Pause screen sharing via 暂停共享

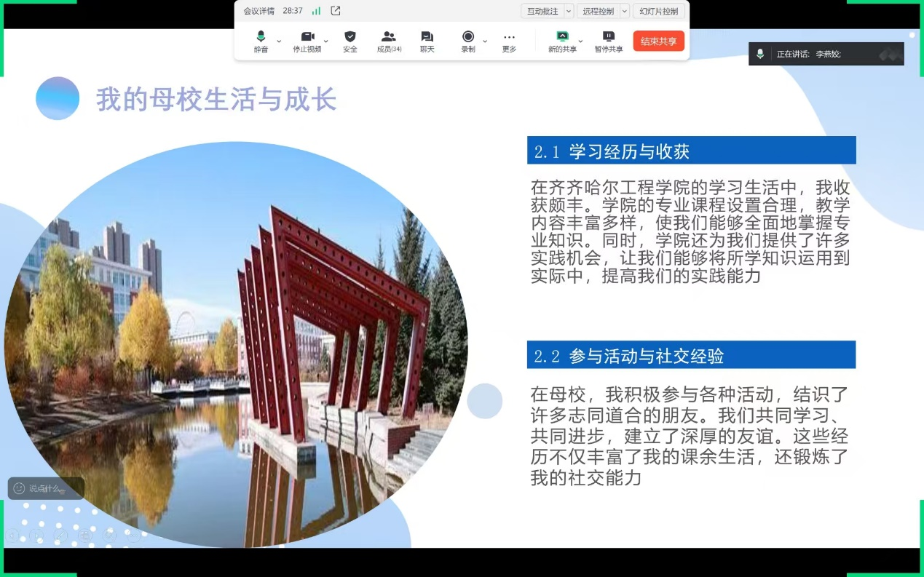[608, 41]
